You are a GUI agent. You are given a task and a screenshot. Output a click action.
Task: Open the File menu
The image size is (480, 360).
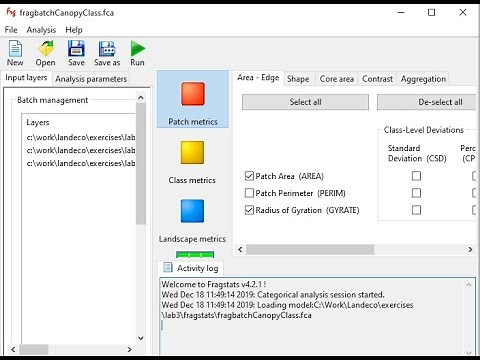(11, 30)
